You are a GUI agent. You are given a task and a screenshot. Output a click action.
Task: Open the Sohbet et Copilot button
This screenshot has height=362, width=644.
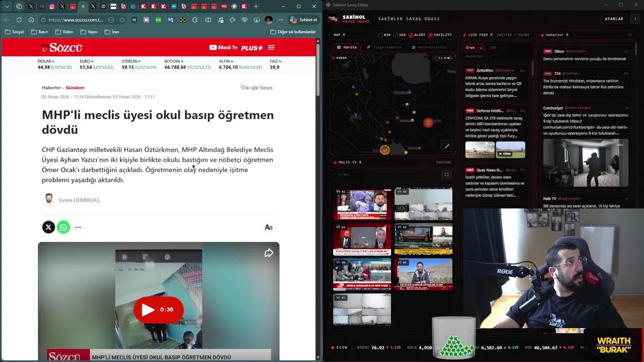[x=303, y=20]
